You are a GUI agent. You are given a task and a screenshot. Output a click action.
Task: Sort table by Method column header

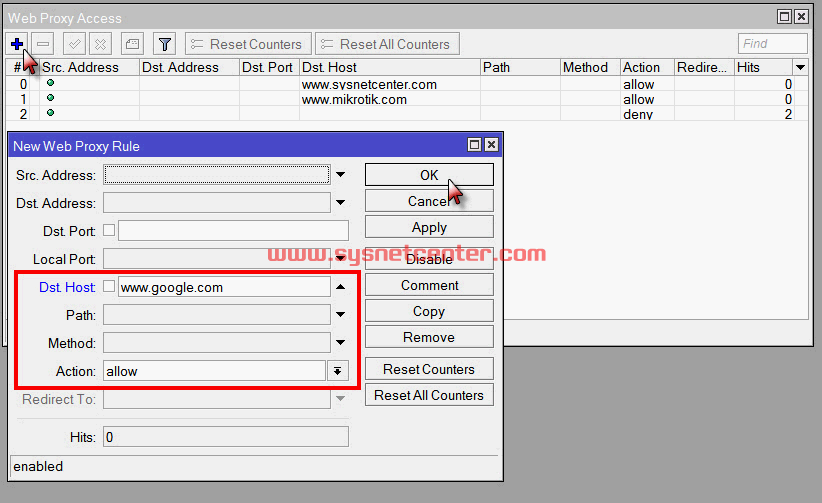(590, 67)
